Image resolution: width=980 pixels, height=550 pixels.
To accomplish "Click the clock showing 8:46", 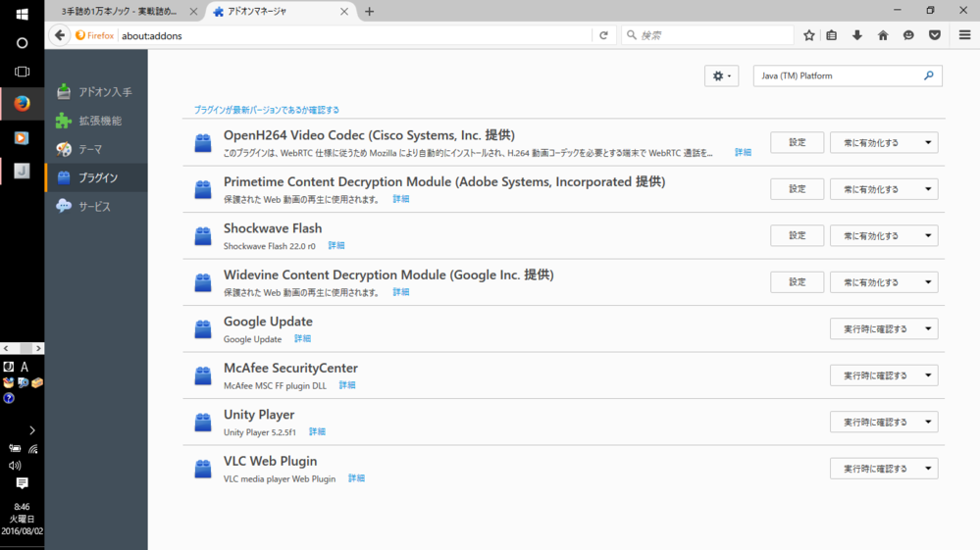I will (x=22, y=507).
